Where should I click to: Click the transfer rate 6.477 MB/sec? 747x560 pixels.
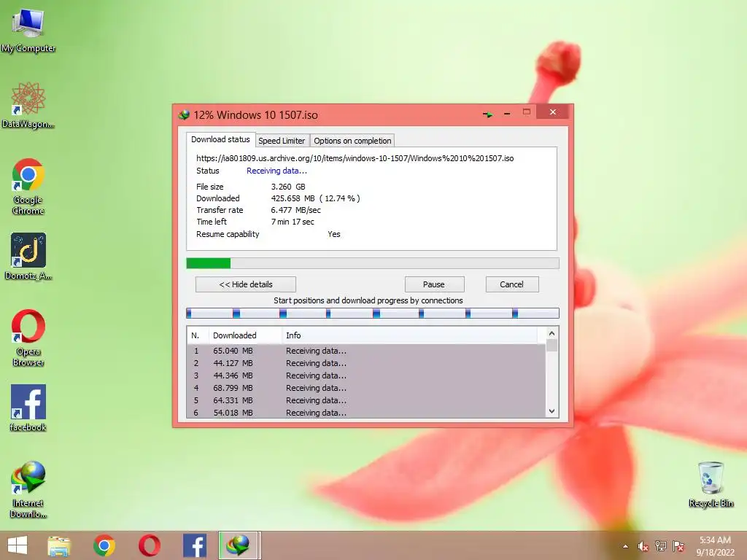(x=296, y=210)
